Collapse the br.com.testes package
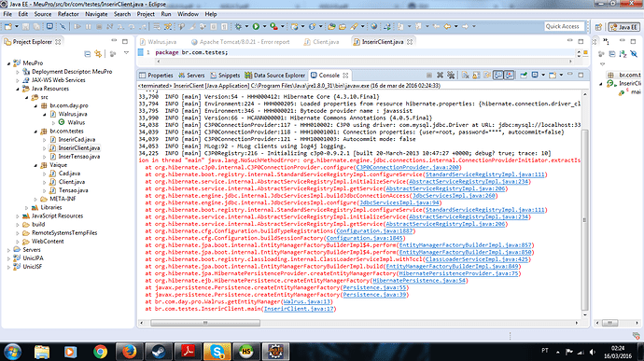Screen dimensions: 644x361 coord(35,132)
